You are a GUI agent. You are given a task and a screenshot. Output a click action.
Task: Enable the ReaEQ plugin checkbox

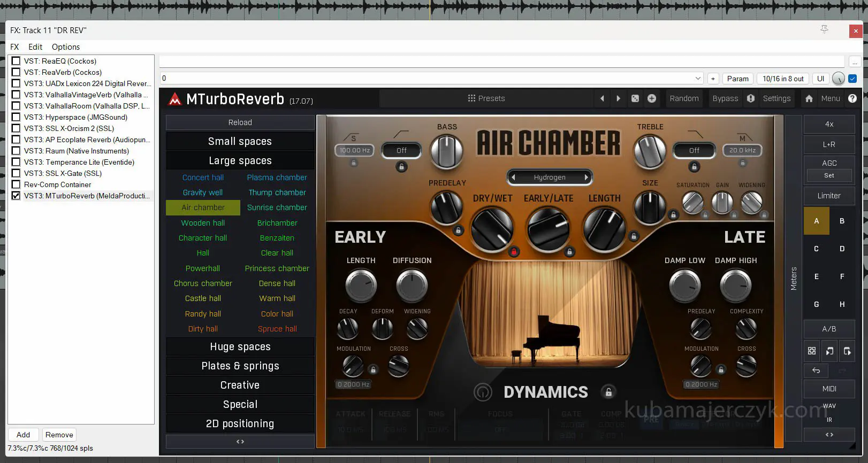point(16,61)
